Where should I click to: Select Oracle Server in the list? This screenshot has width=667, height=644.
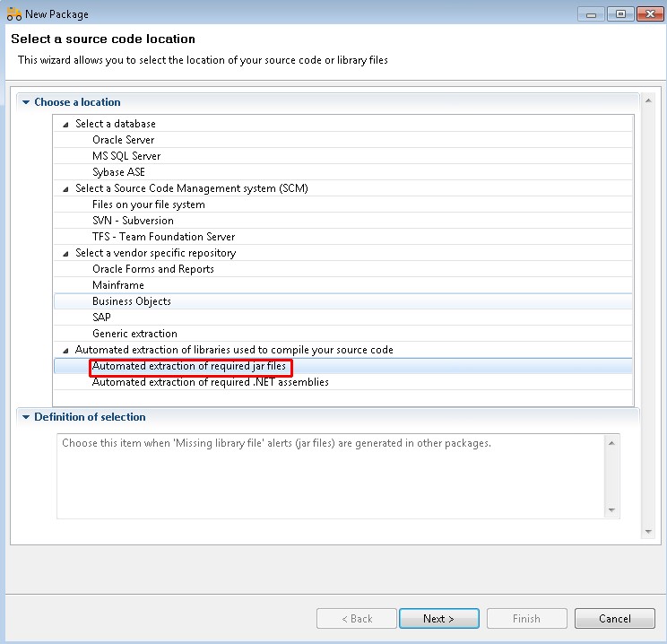click(123, 140)
